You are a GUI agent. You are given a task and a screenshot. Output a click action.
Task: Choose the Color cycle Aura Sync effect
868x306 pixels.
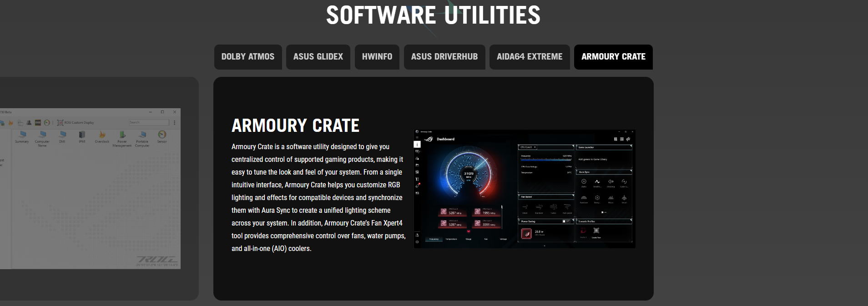pyautogui.click(x=624, y=182)
